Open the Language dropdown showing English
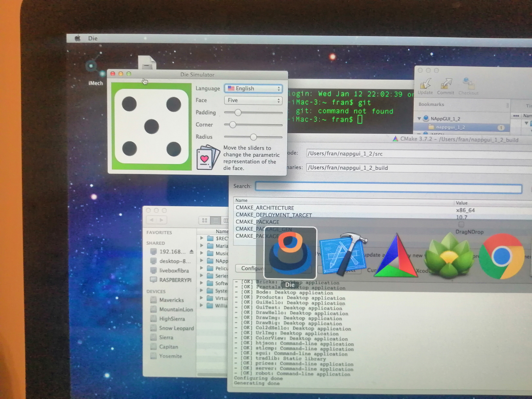532x399 pixels. (x=253, y=89)
